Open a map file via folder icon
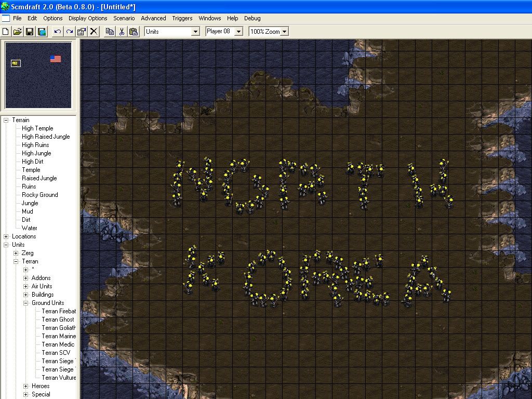Screen dimensions: 532x399 click(17, 32)
